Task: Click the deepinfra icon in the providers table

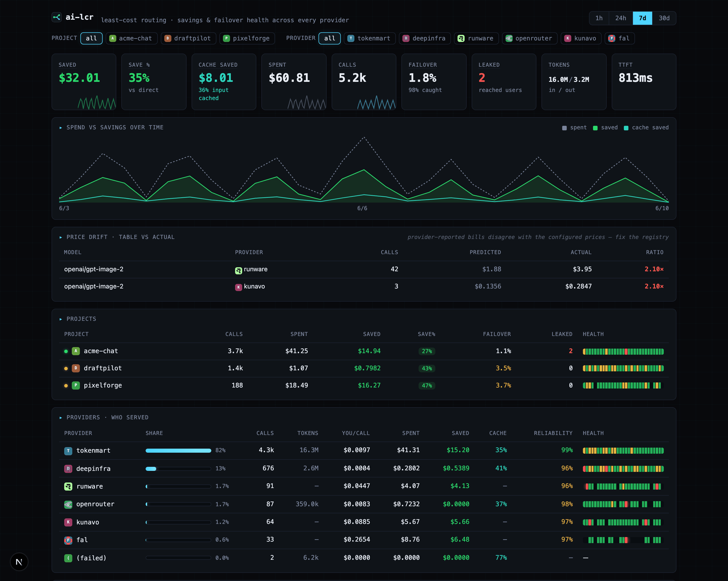Action: tap(68, 469)
